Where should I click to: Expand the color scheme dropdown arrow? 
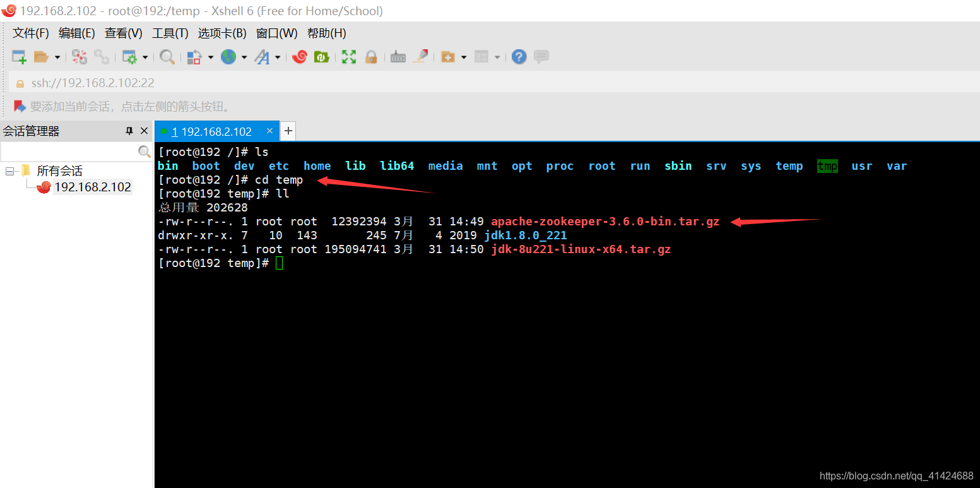[x=211, y=57]
